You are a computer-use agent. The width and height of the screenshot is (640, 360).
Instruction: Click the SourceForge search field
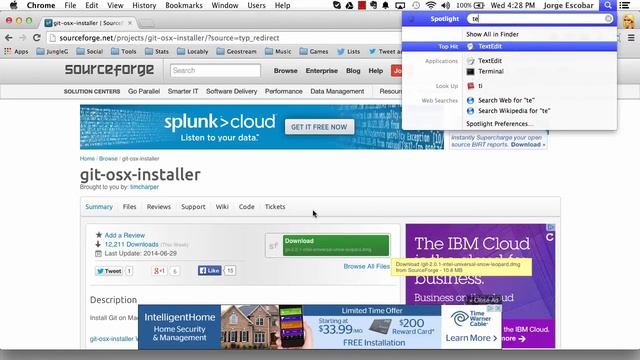coord(215,71)
